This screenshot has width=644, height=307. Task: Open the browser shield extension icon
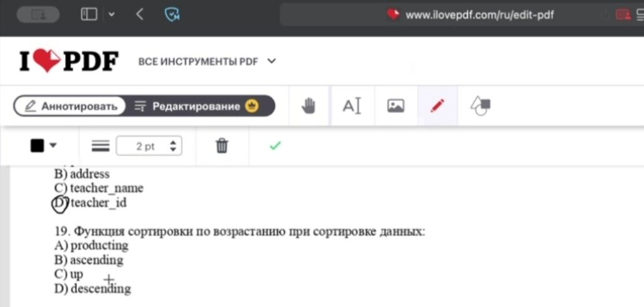coord(172,15)
